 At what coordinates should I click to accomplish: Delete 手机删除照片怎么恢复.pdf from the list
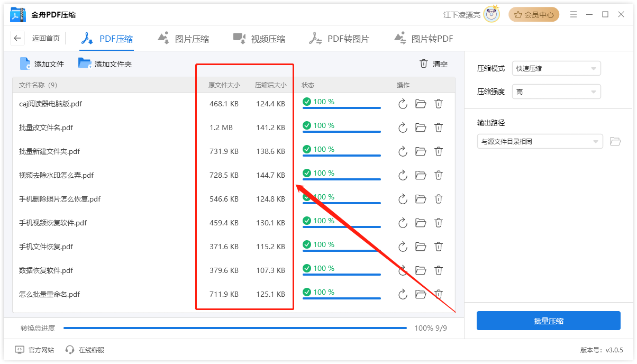point(439,199)
